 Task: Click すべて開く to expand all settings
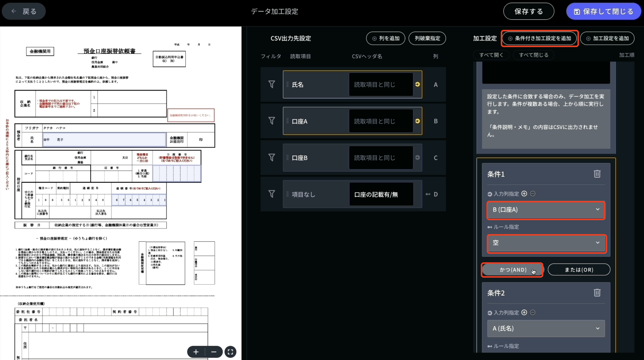coord(491,55)
